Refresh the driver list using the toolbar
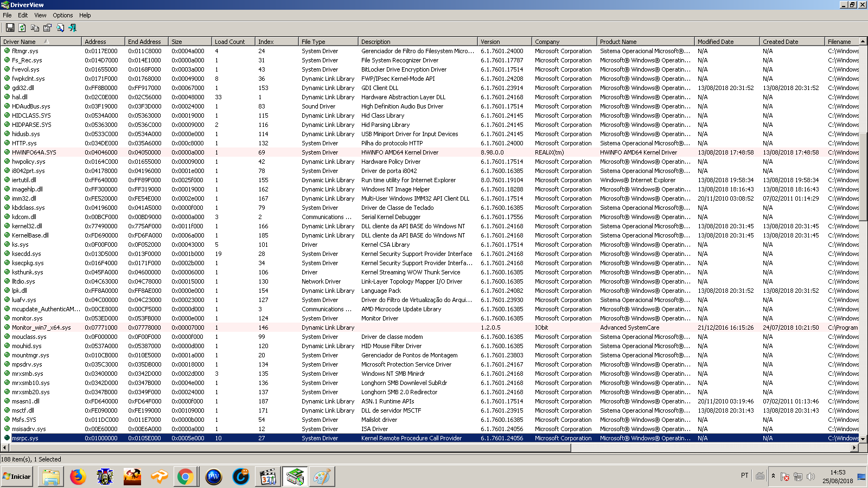Viewport: 868px width, 488px height. coord(22,28)
